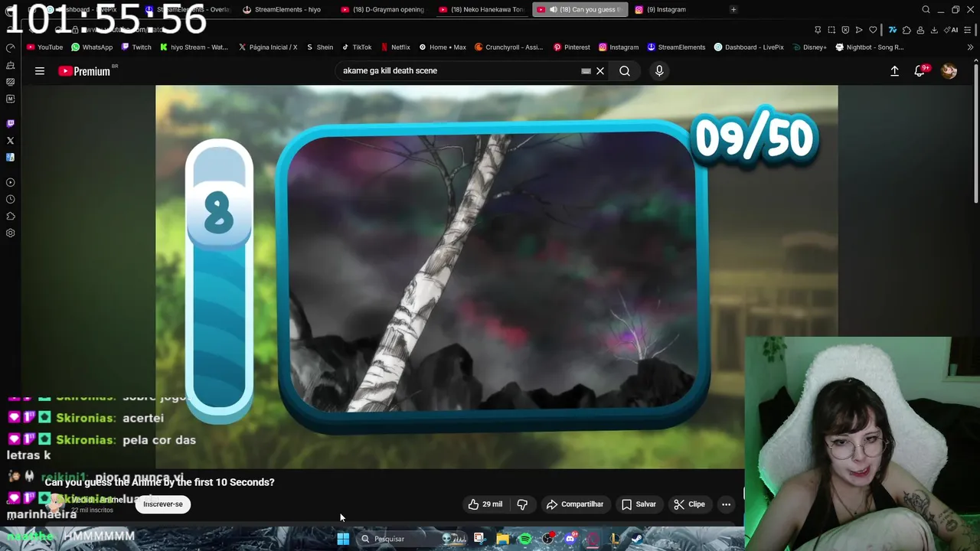
Task: Open the Disney+ bookmark
Action: tap(809, 47)
